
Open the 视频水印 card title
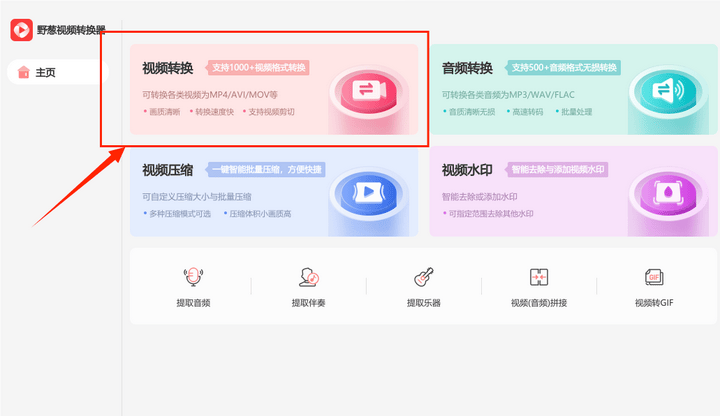point(467,169)
